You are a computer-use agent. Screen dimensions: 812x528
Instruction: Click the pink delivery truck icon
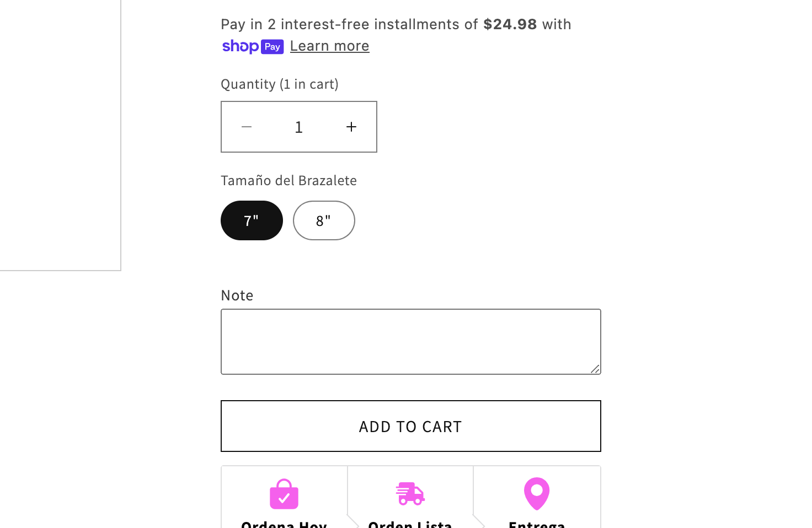410,494
